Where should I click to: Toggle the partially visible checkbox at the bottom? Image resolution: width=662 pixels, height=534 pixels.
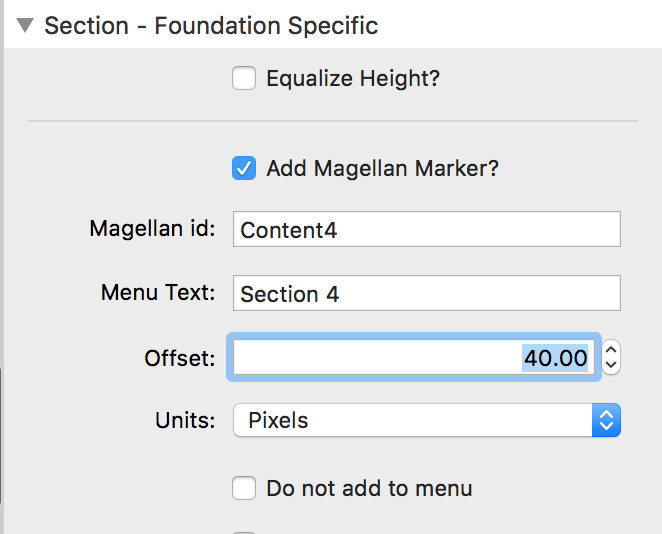[x=244, y=530]
